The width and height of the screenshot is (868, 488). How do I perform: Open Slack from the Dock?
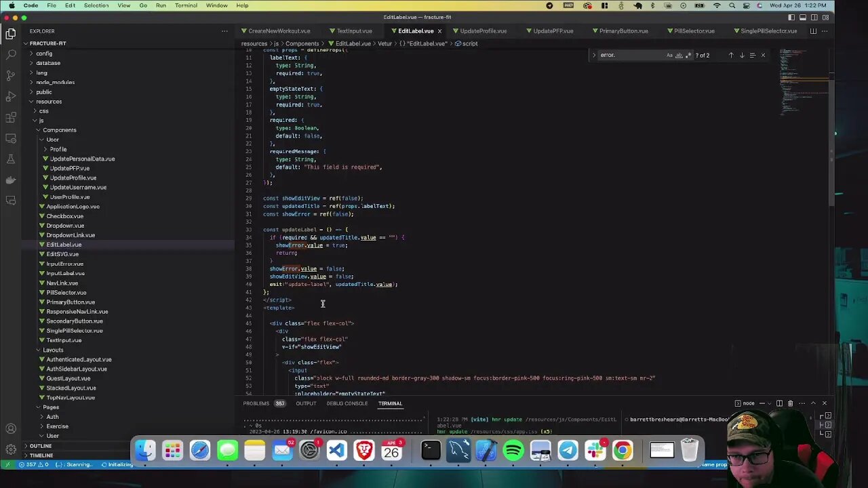[x=595, y=450]
